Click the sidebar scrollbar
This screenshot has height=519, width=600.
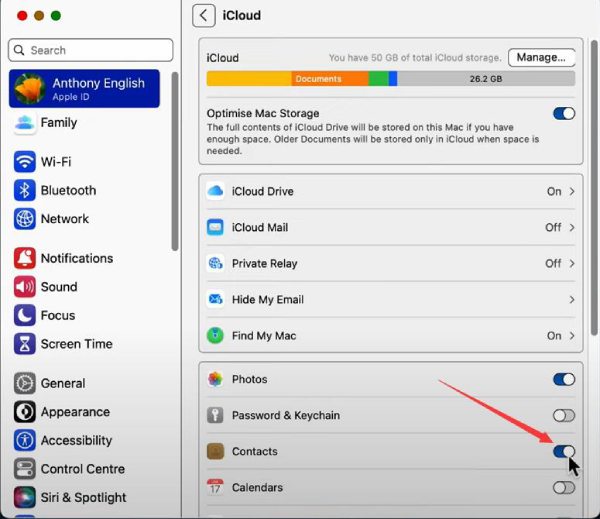175,161
